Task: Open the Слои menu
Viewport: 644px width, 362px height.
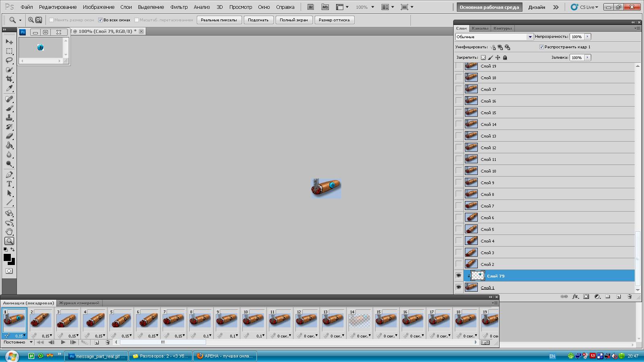Action: [x=126, y=7]
